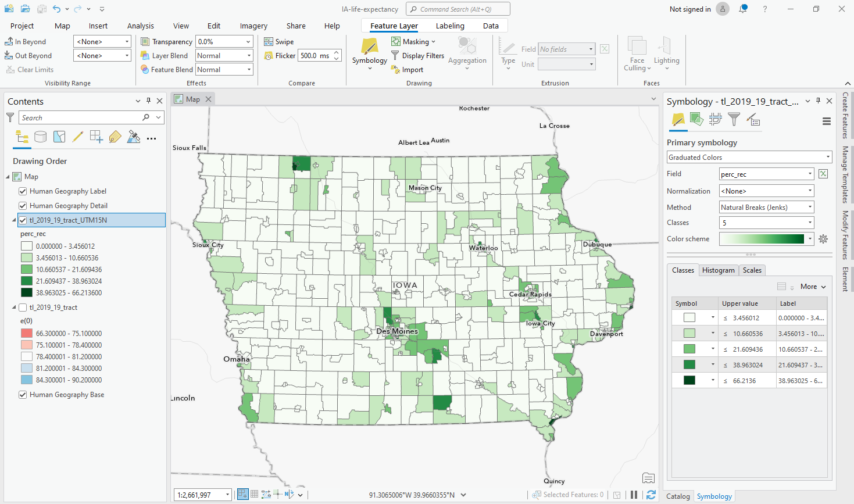Select List By Labeling icon
Viewport: 854px width, 504px height.
point(115,137)
